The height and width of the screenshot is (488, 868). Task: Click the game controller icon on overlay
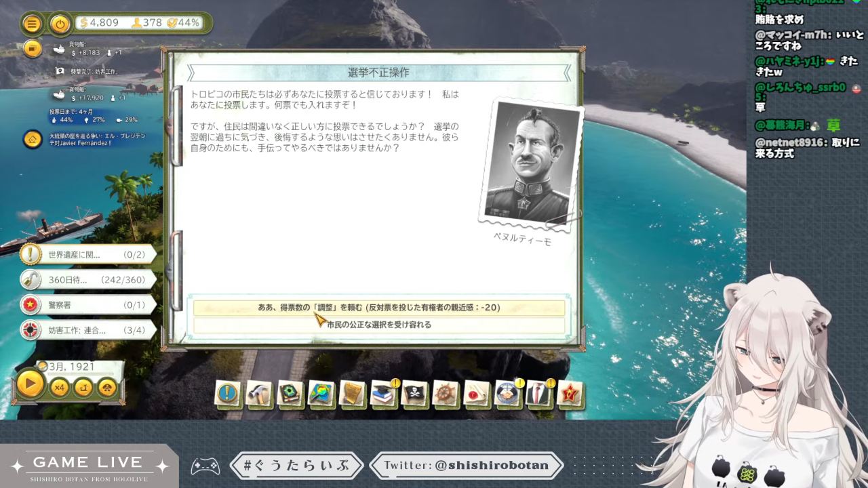(x=205, y=466)
